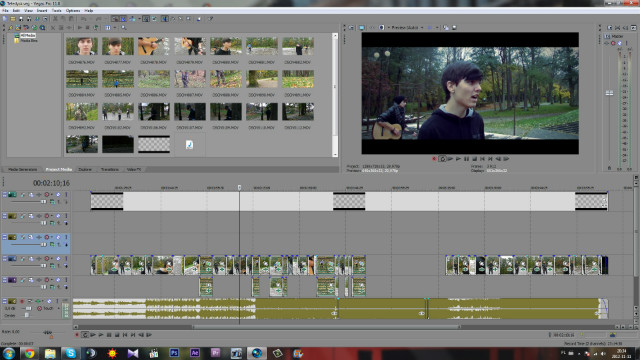Switch to the Transitions tab
Screen dimensions: 640x360
coord(109,169)
